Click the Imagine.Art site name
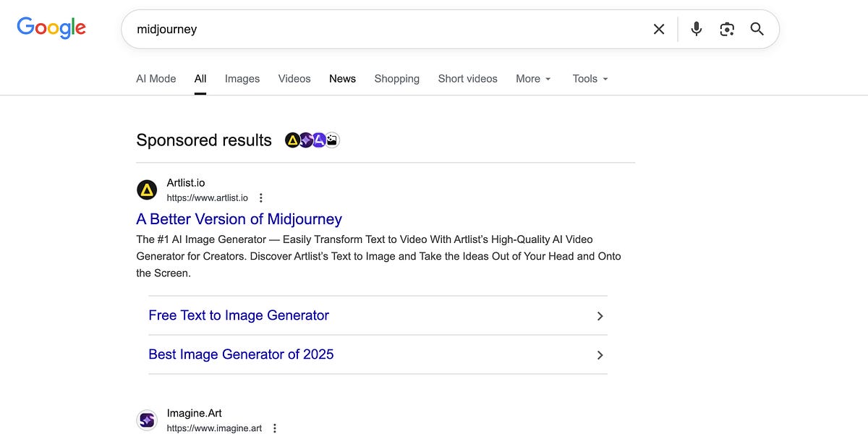The image size is (868, 434). point(195,413)
